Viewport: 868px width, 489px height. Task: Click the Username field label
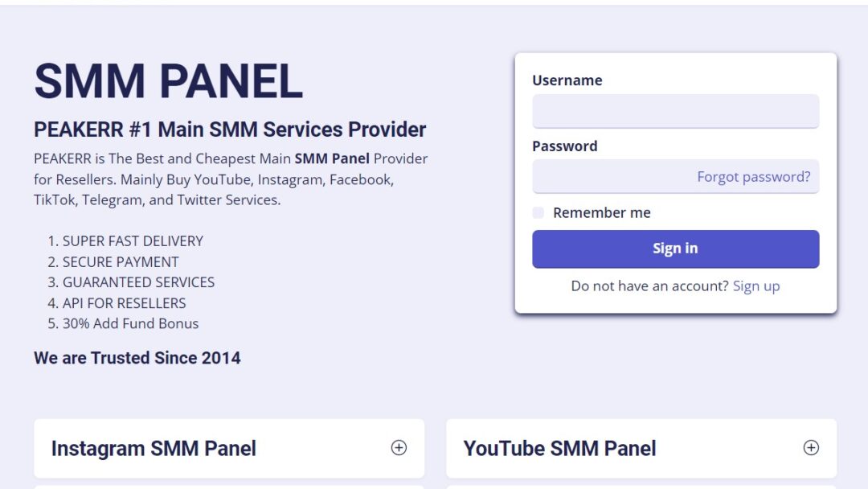pyautogui.click(x=567, y=80)
